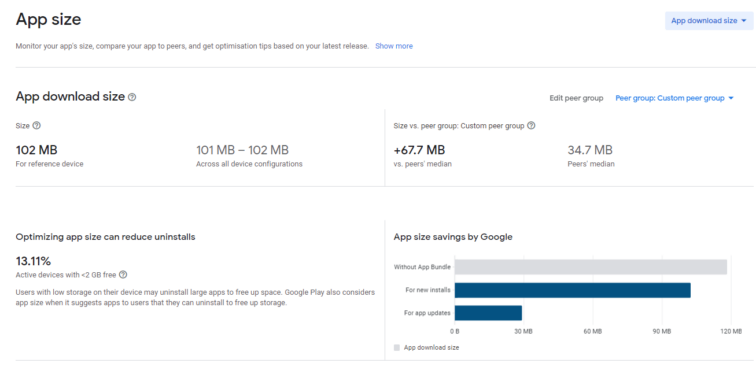Click the 'For reference device' caption
756x367 pixels.
pos(50,164)
